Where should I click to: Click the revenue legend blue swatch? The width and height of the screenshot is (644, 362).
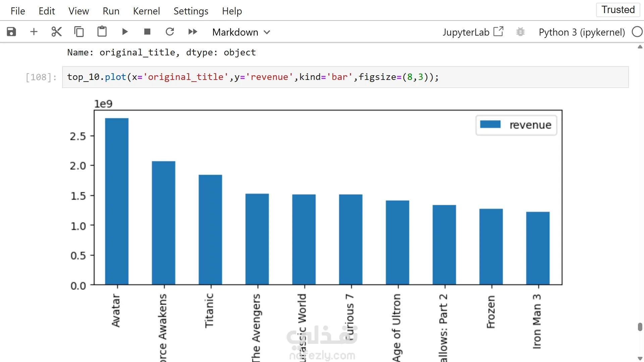click(x=490, y=125)
